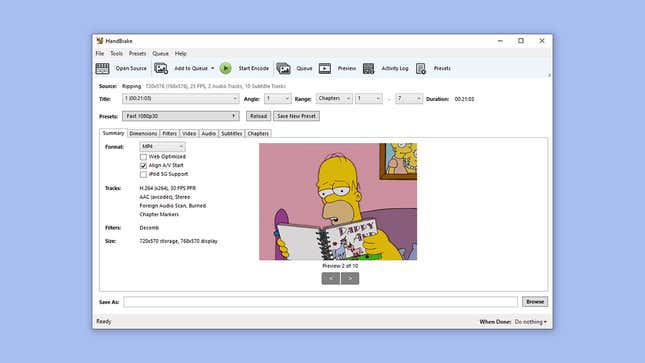Uncheck the Align A/V Start checkbox
The image size is (645, 363).
click(143, 165)
